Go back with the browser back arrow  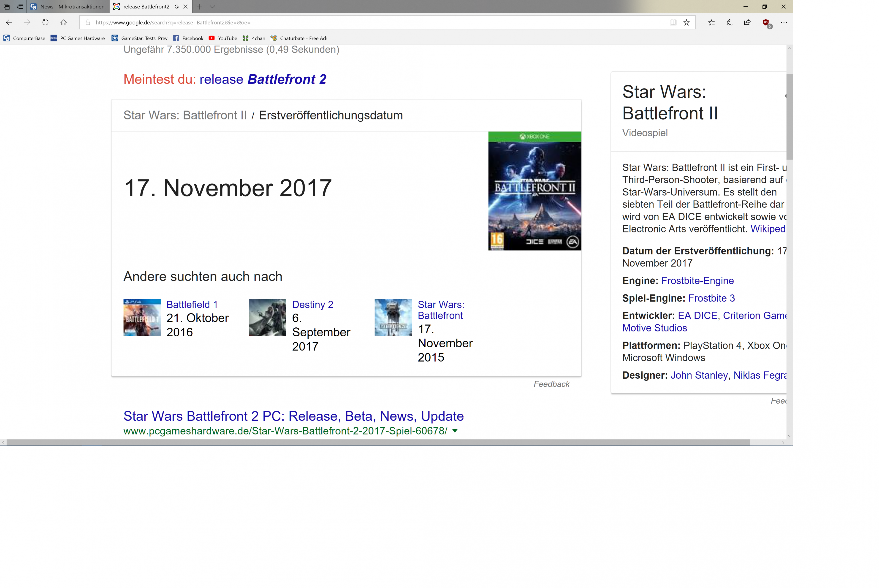[9, 22]
